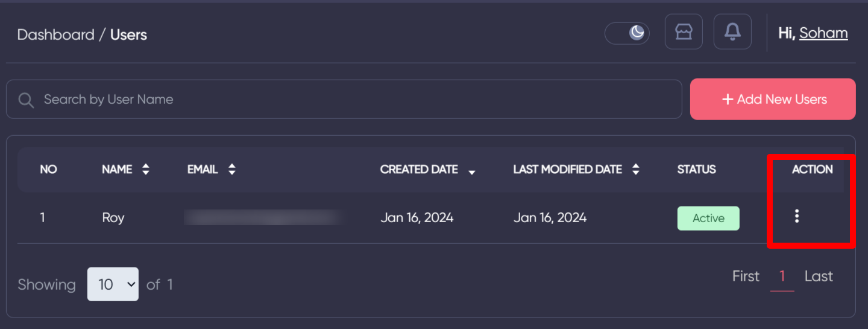Go to the First page

pos(746,276)
